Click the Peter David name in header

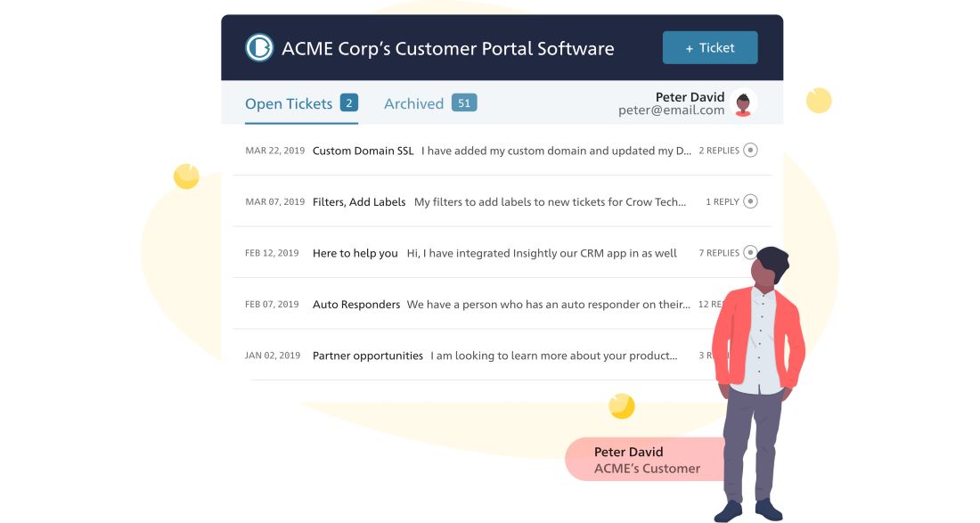[x=690, y=97]
